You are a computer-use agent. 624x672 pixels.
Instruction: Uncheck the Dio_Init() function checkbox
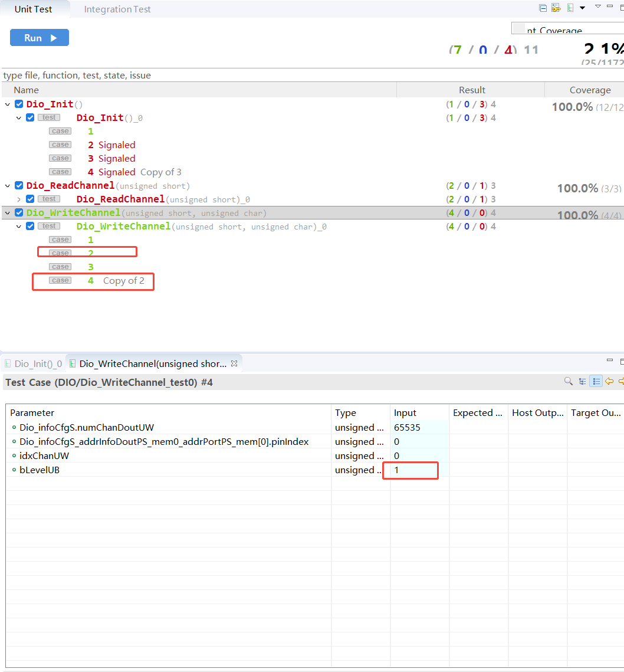click(19, 104)
